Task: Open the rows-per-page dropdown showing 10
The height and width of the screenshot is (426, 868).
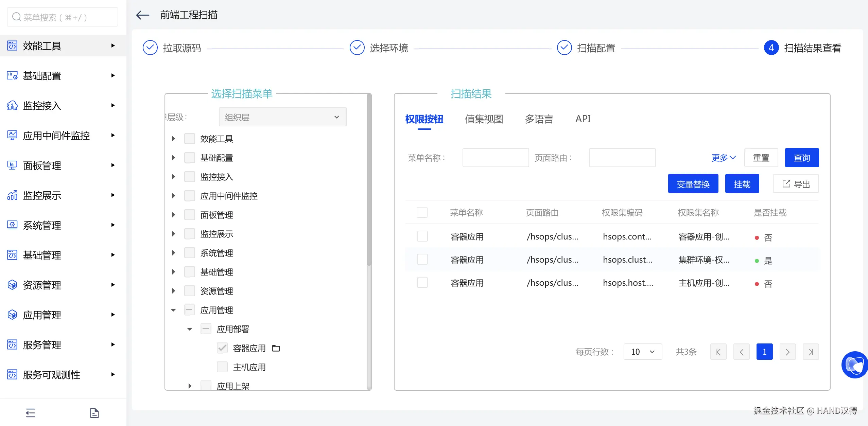Action: [x=642, y=352]
